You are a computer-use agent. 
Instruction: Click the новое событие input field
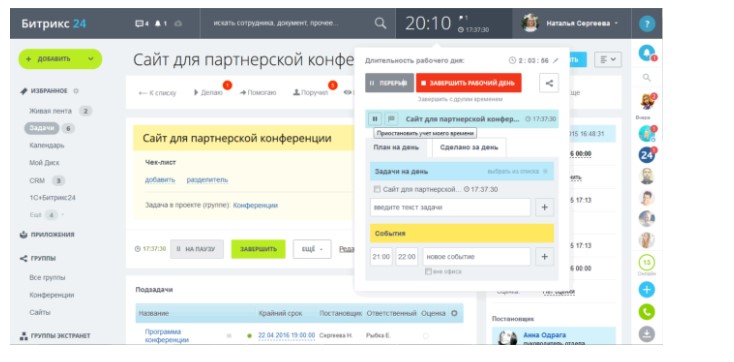[477, 257]
